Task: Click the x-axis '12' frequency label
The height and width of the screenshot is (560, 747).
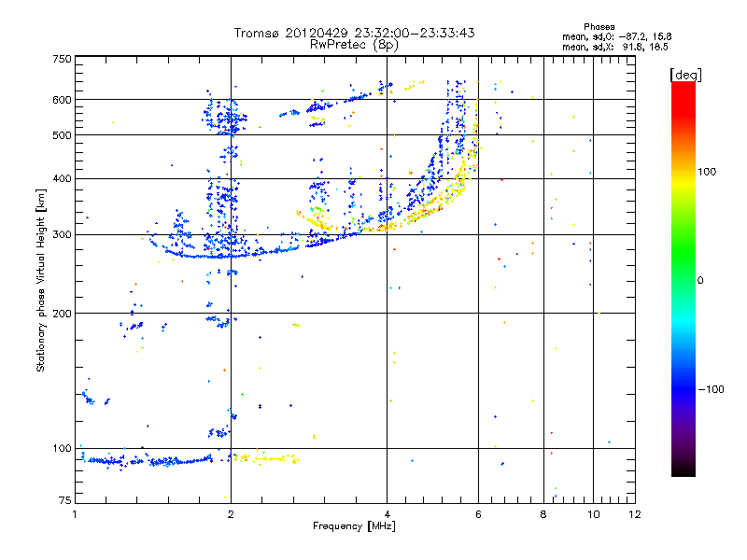Action: click(635, 514)
